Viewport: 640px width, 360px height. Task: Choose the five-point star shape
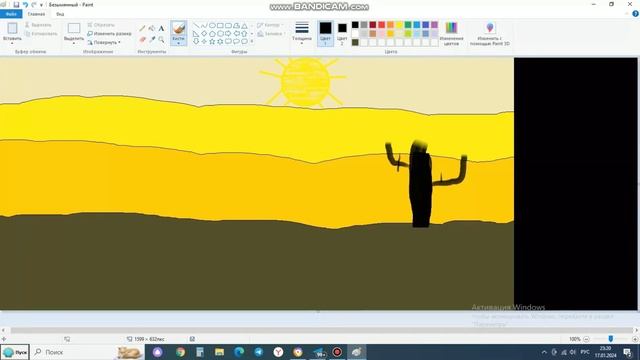[212, 41]
